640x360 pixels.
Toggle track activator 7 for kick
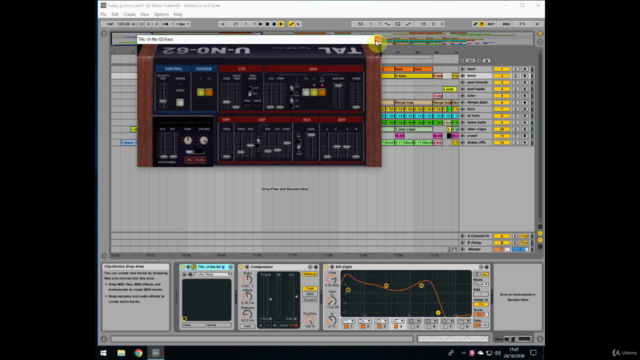tap(502, 109)
